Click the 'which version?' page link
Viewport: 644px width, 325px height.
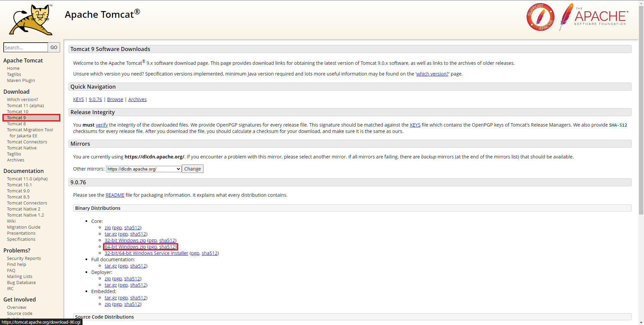tap(432, 74)
